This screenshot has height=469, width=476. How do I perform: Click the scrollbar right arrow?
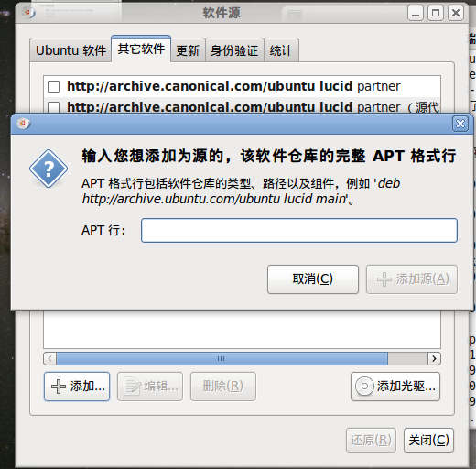pyautogui.click(x=434, y=358)
